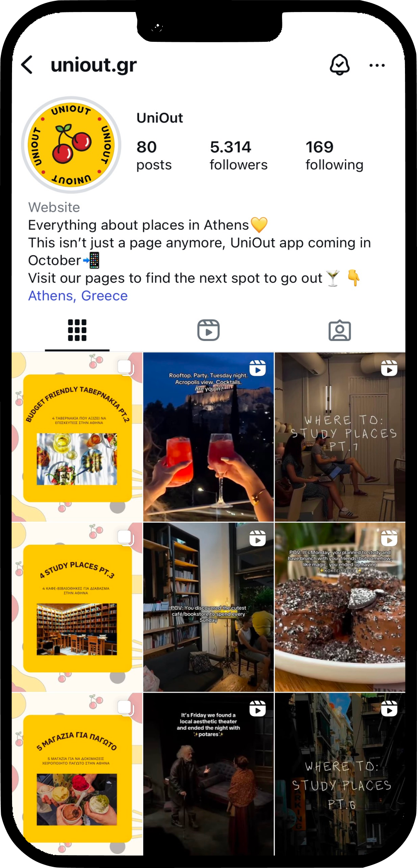View the 169 following list
Viewport: 417px width, 868px height.
coord(335,156)
